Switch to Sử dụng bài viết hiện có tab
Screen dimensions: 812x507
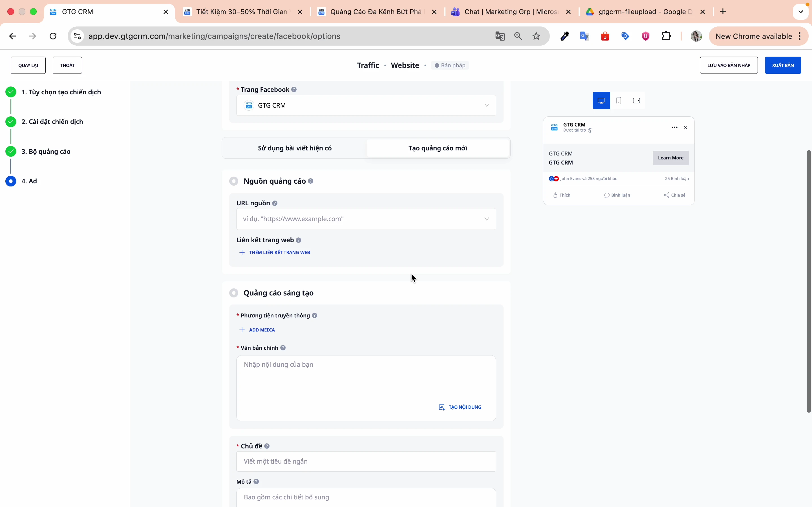click(295, 148)
